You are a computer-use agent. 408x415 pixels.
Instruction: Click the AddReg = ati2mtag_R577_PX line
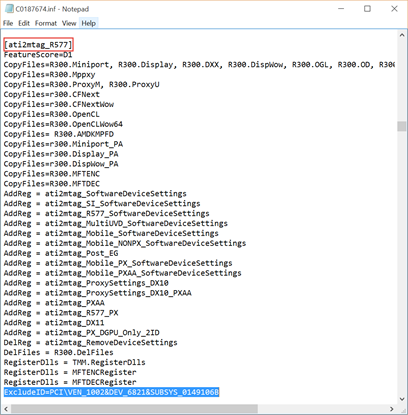(61, 313)
